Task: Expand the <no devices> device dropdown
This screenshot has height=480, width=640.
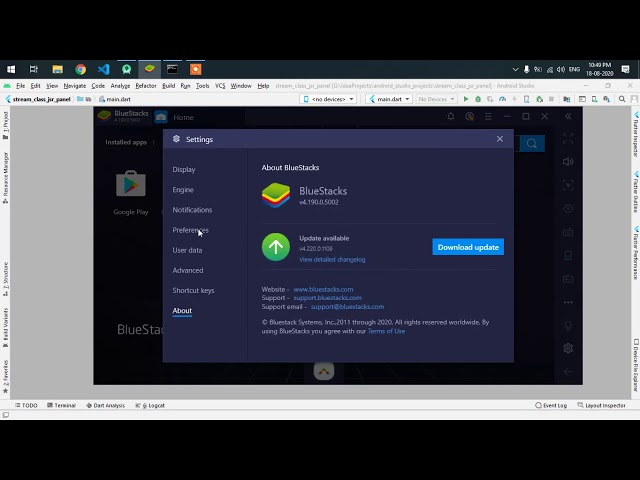Action: (x=328, y=99)
